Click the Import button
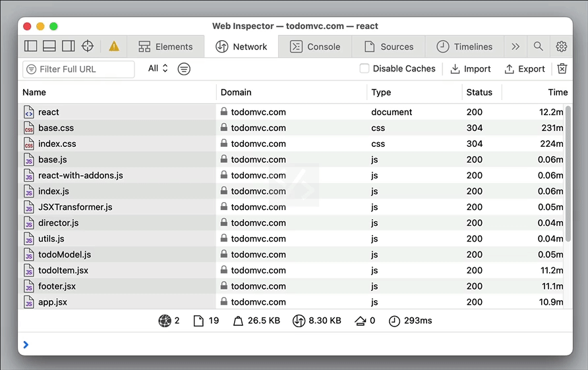This screenshot has width=588, height=370. [471, 69]
